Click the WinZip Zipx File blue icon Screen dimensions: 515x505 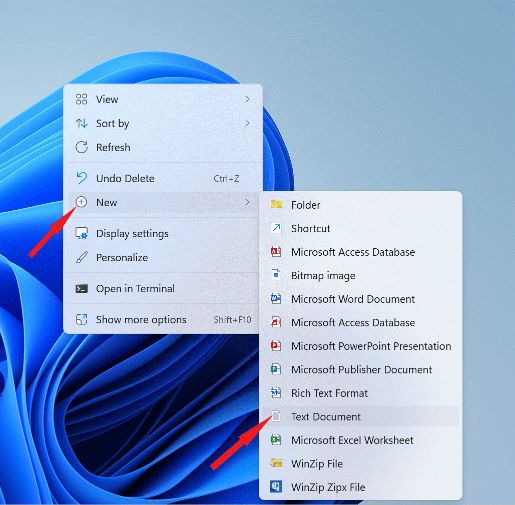[276, 487]
